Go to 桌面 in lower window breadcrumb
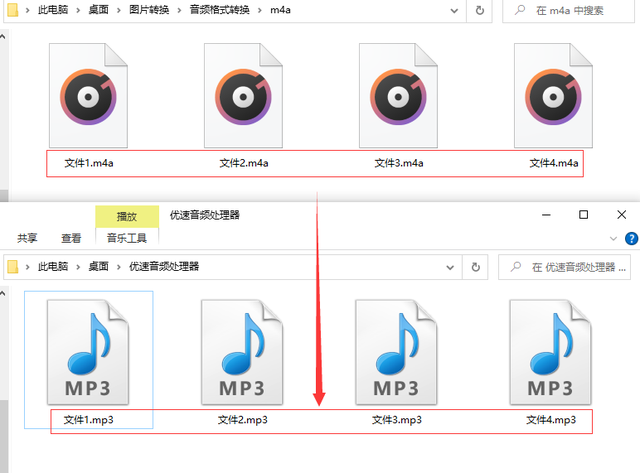 [x=98, y=267]
